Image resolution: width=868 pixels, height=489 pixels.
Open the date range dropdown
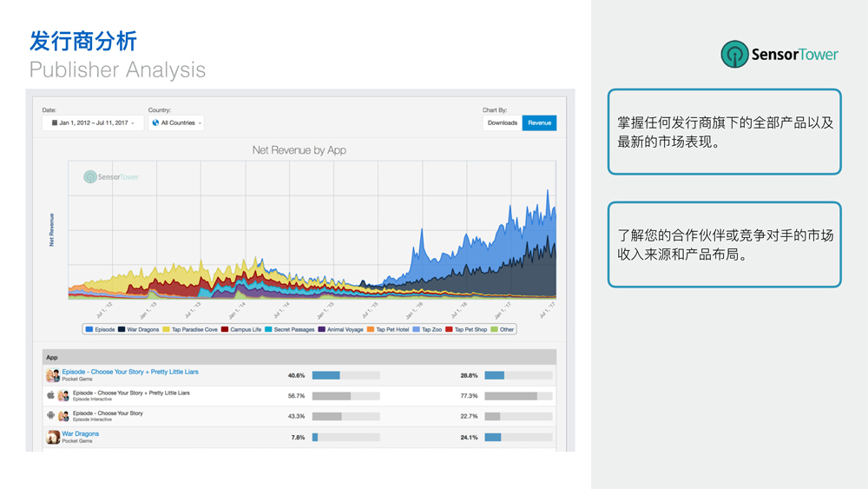pos(93,123)
